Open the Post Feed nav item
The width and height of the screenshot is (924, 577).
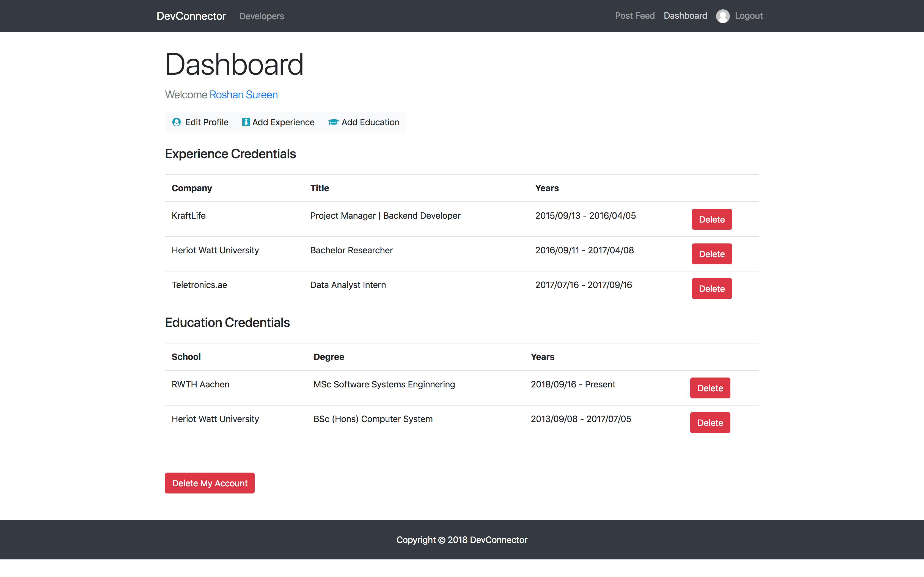tap(635, 16)
